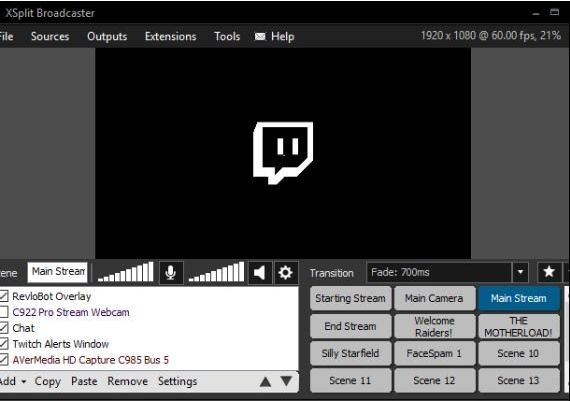Switch to FaceSpam 1 scene
This screenshot has height=401, width=570.
[x=434, y=353]
